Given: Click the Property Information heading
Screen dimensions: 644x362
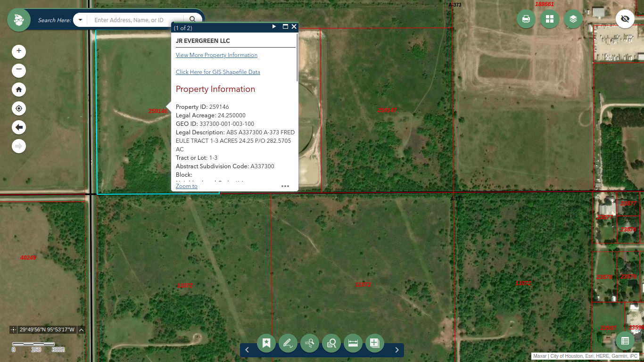Looking at the screenshot, I should (215, 89).
